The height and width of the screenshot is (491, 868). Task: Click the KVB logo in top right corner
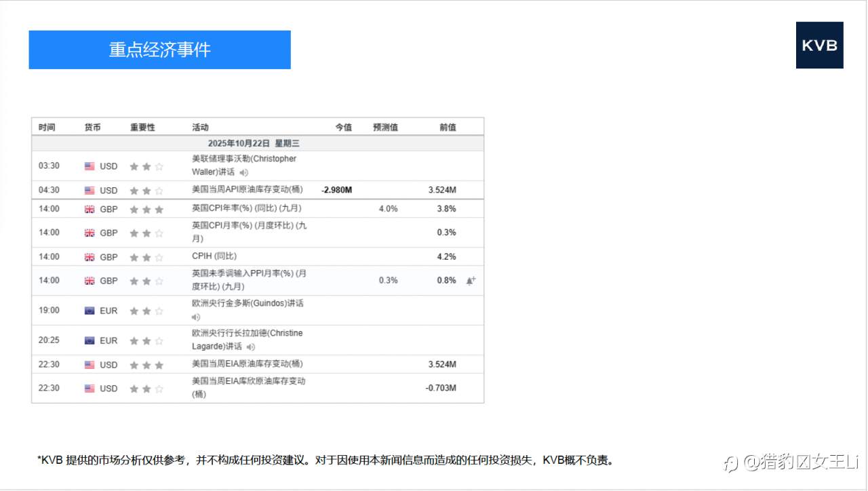pos(819,45)
